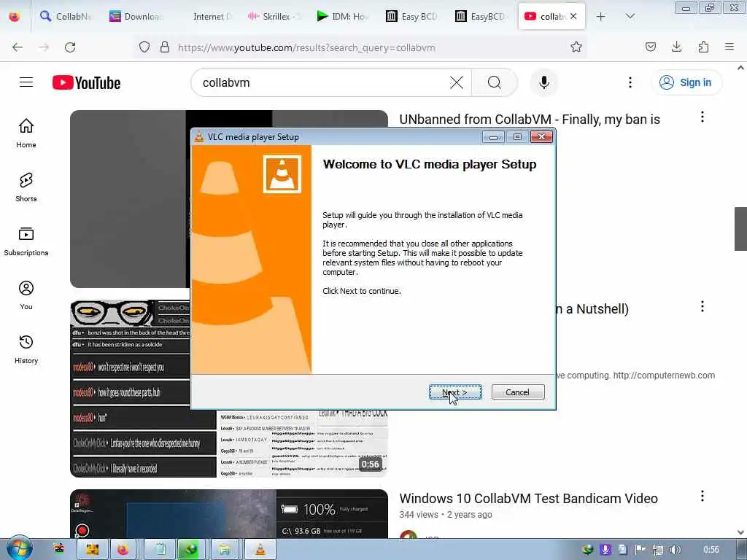
Task: Open the Windows 10 CollabVM Test Bandicam Video
Action: [x=528, y=499]
